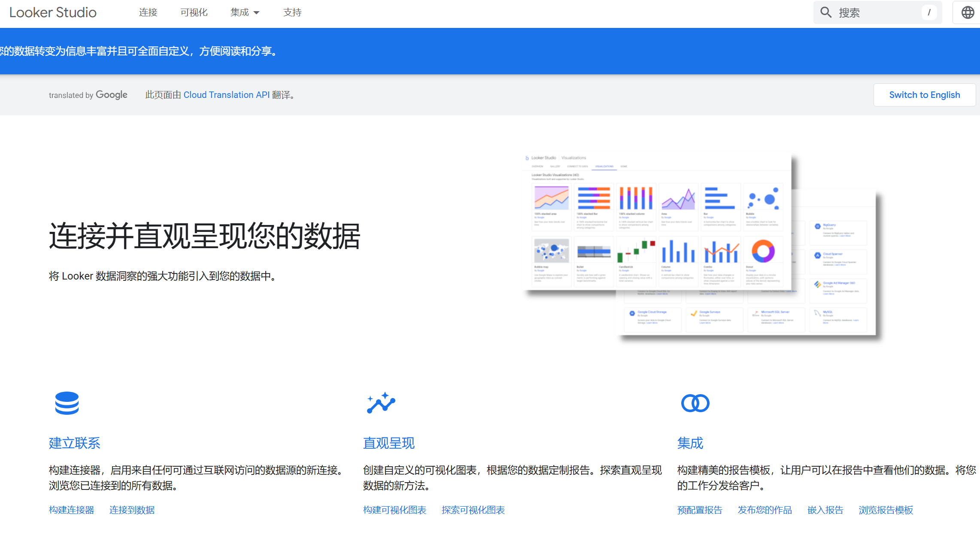Open the 直观呈现 heading link
980x544 pixels.
pyautogui.click(x=388, y=443)
